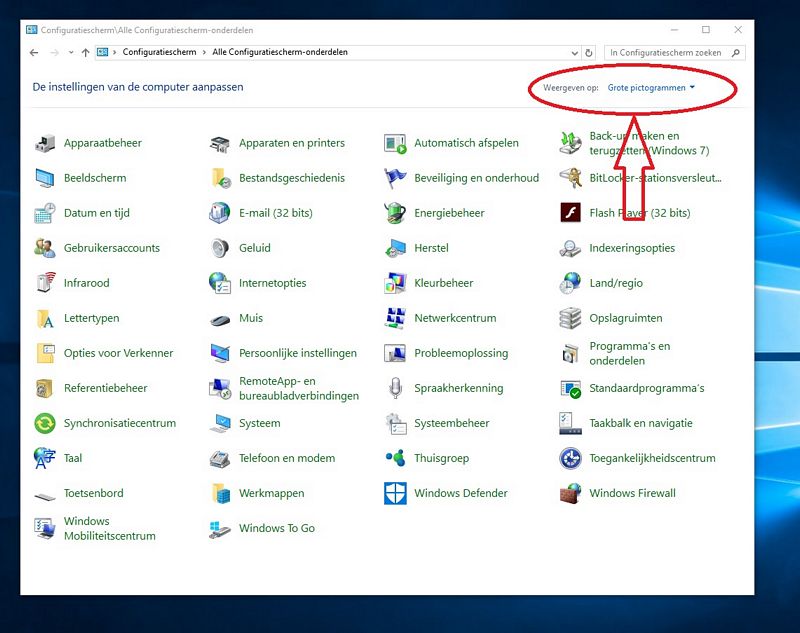Click the Kleurbeheer icon

395,283
